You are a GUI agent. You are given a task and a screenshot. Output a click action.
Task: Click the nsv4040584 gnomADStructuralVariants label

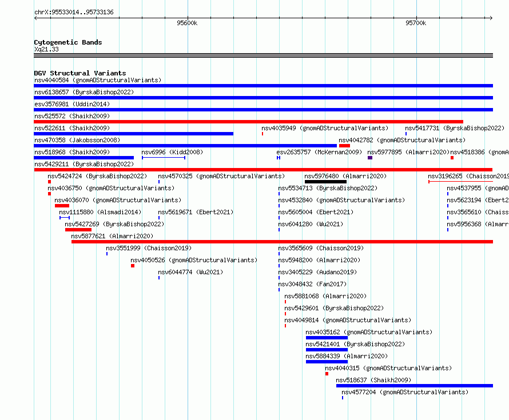coord(98,80)
